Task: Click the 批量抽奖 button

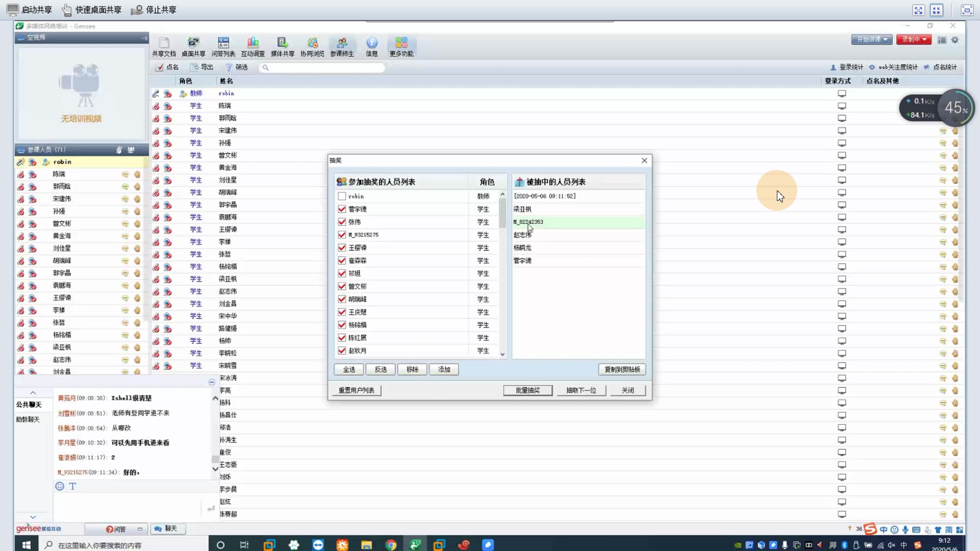Action: click(x=528, y=390)
